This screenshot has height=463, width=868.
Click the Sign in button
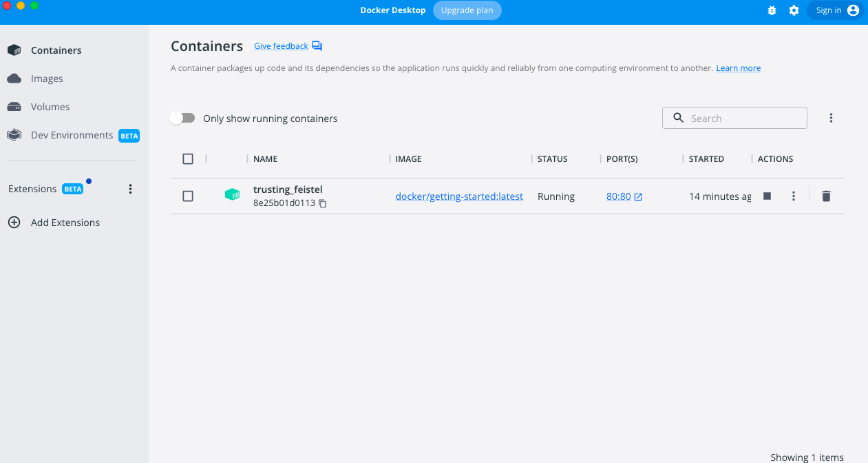pyautogui.click(x=836, y=10)
